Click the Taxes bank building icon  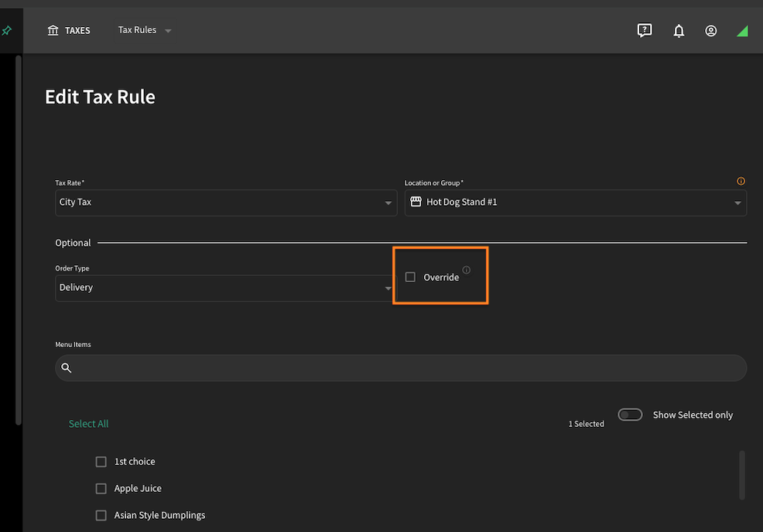click(x=53, y=31)
